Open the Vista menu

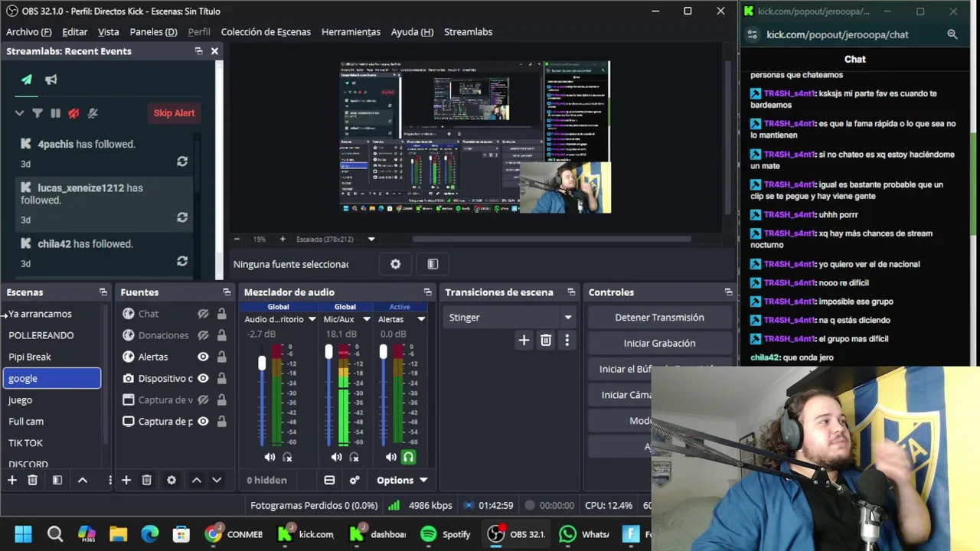tap(109, 32)
